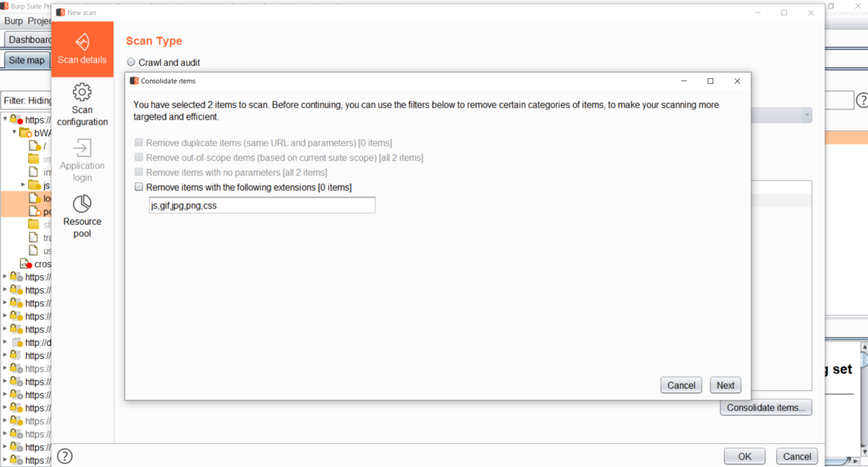Open the Scan details section icon
The height and width of the screenshot is (467, 868).
point(82,40)
